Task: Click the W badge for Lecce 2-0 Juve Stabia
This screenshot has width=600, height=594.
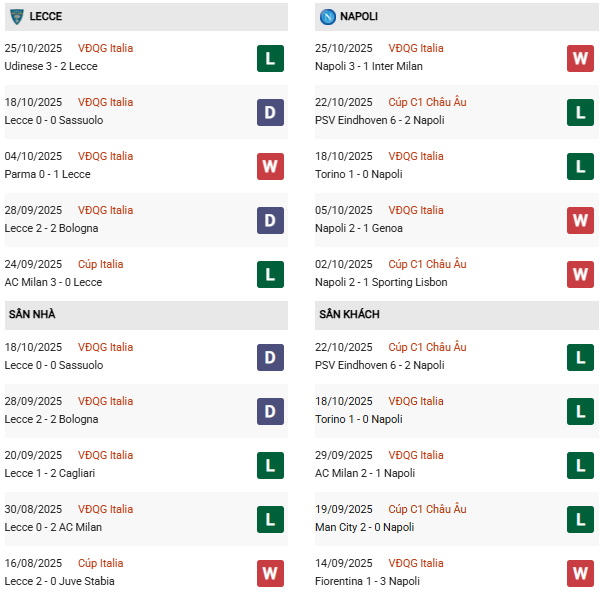Action: (x=270, y=573)
